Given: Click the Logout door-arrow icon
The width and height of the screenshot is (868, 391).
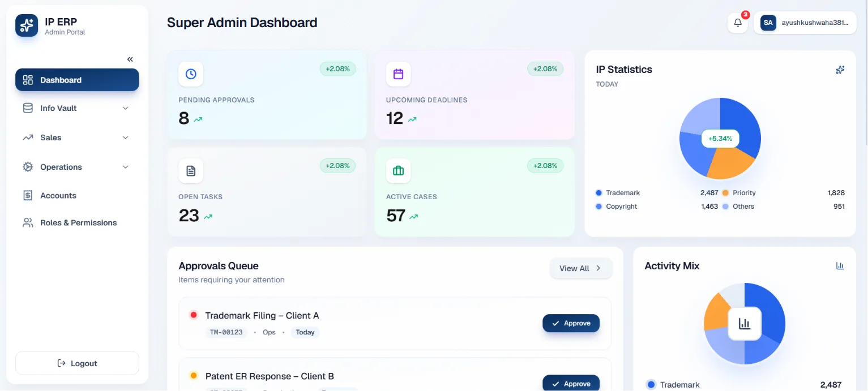Looking at the screenshot, I should [x=62, y=363].
